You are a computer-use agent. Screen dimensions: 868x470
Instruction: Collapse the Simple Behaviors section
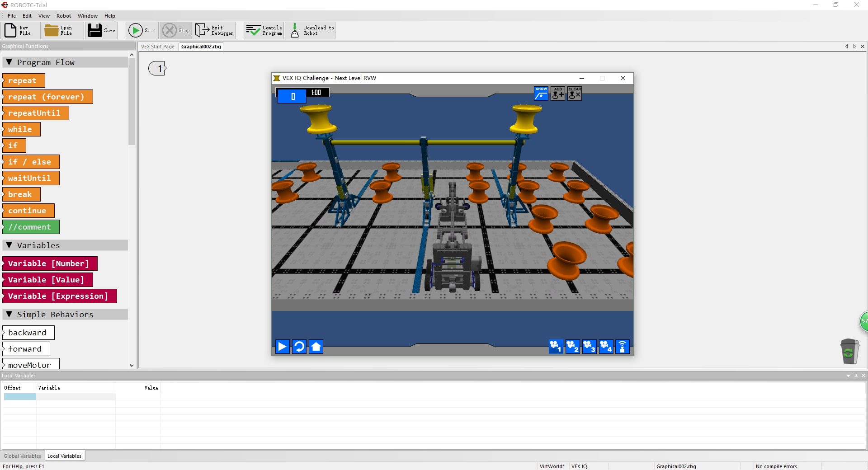[x=9, y=315]
